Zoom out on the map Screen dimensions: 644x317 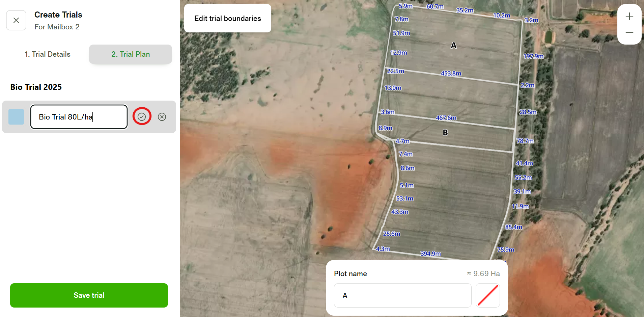[629, 33]
